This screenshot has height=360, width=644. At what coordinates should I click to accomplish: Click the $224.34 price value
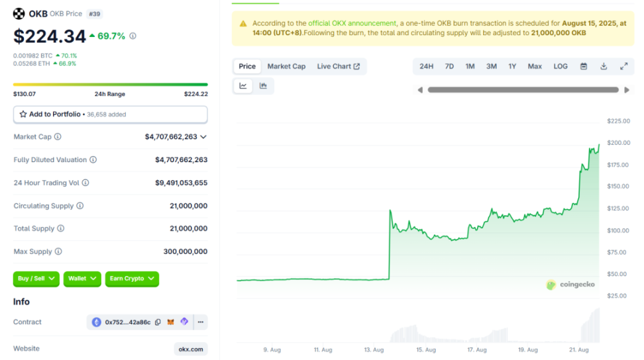(49, 36)
